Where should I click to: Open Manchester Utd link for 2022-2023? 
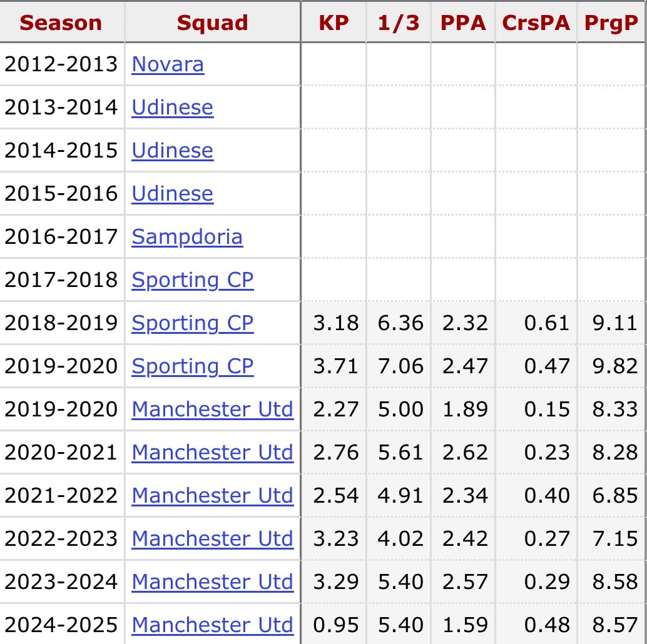coord(213,538)
